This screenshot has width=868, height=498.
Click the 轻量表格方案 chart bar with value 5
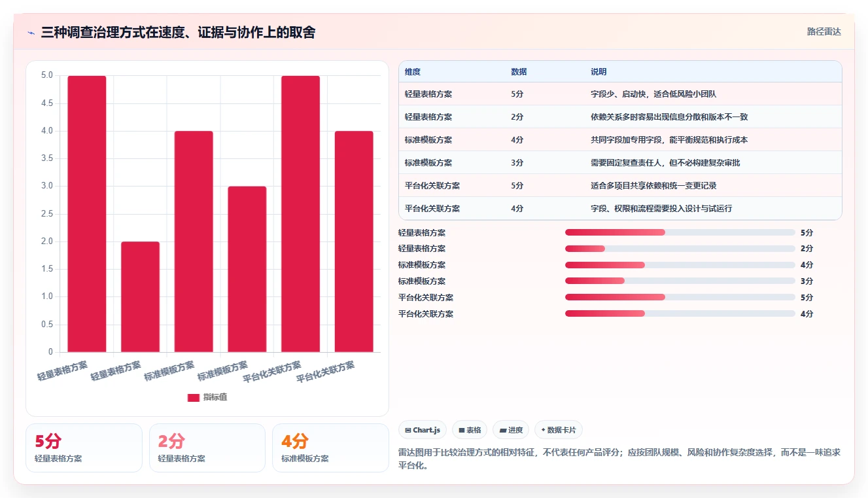click(x=87, y=214)
